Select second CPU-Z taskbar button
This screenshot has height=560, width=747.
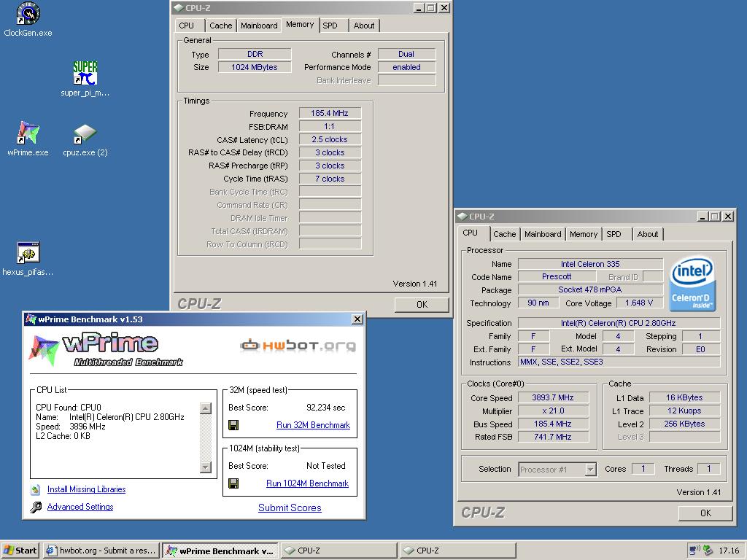click(457, 551)
